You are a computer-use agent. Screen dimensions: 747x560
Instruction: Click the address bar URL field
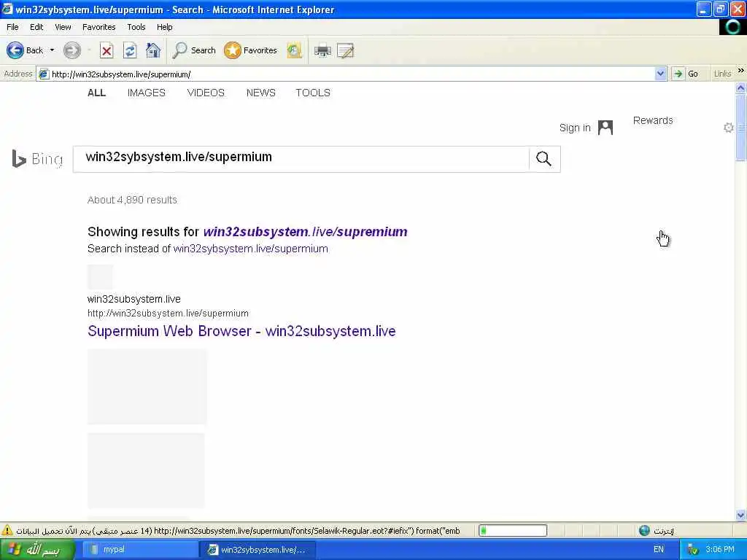tap(352, 74)
